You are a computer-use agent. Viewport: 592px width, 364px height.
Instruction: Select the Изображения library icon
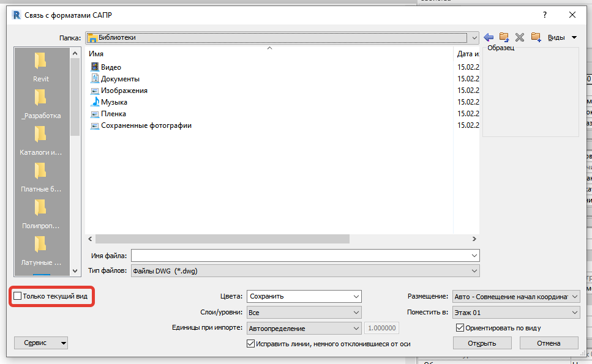click(x=95, y=91)
